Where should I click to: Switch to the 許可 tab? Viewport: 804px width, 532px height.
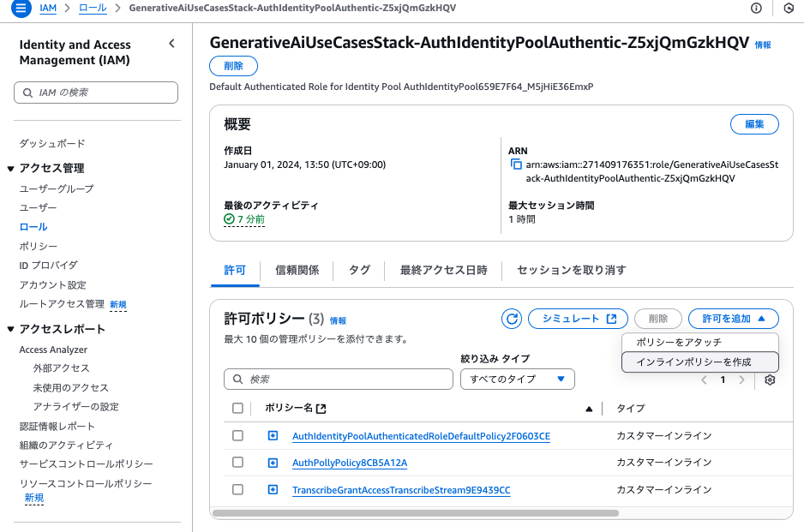pos(235,270)
